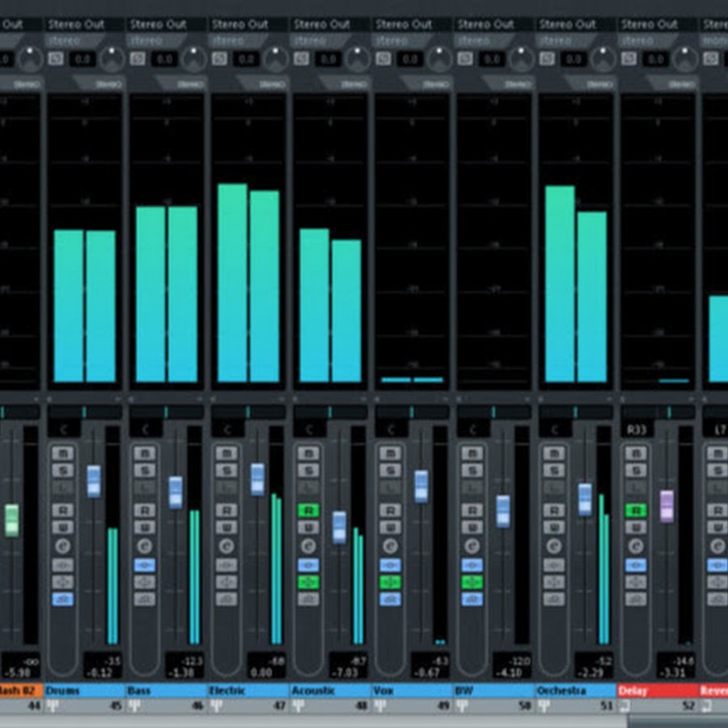Mute the Drums channel

pos(62,452)
